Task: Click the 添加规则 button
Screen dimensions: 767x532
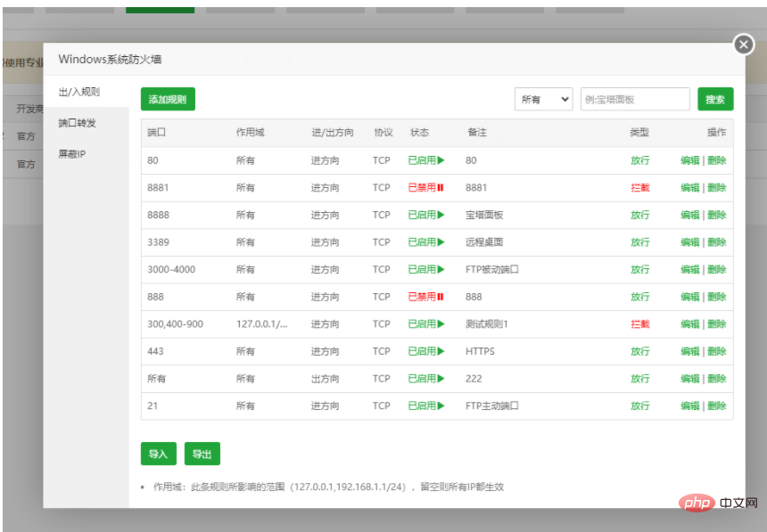Action: (168, 99)
